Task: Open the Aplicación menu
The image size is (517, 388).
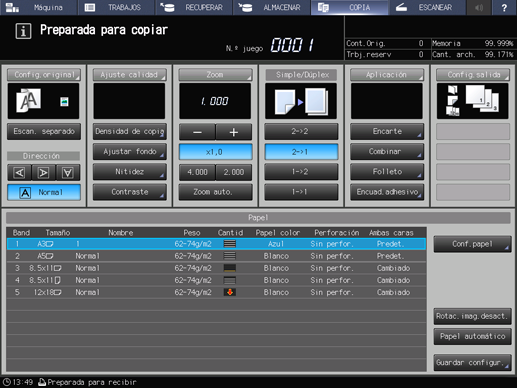Action: point(387,75)
